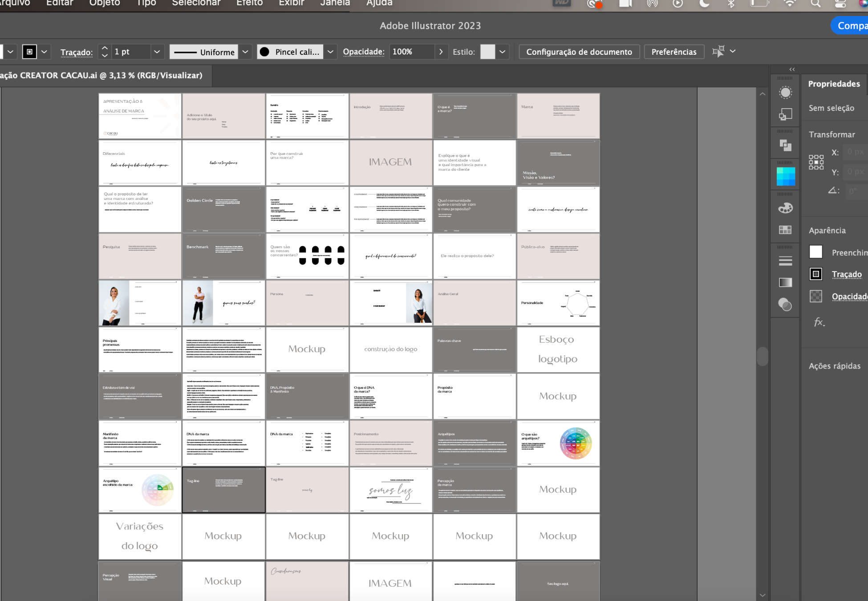Expand the Uniforme stroke profile dropdown
The height and width of the screenshot is (601, 868).
coord(245,52)
